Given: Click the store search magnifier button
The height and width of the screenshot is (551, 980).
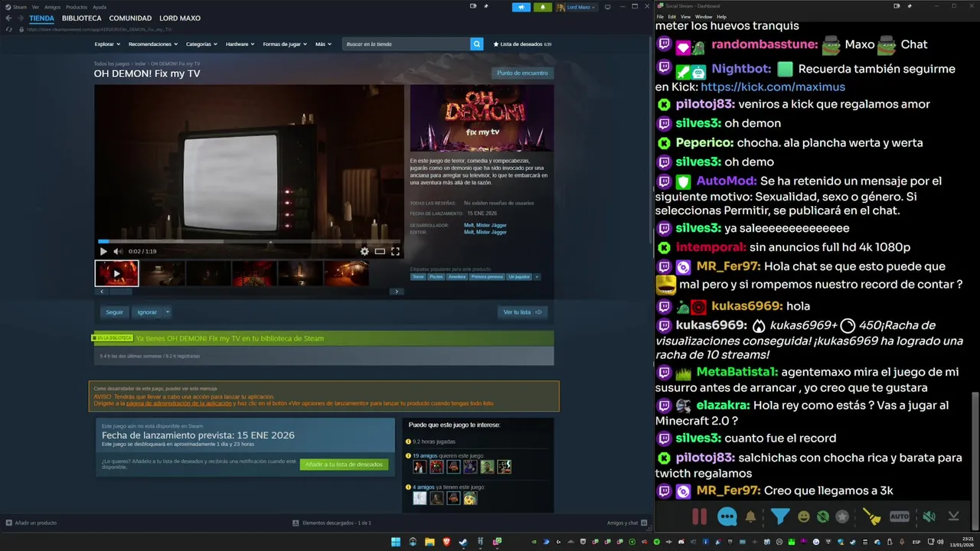Looking at the screenshot, I should pos(477,44).
